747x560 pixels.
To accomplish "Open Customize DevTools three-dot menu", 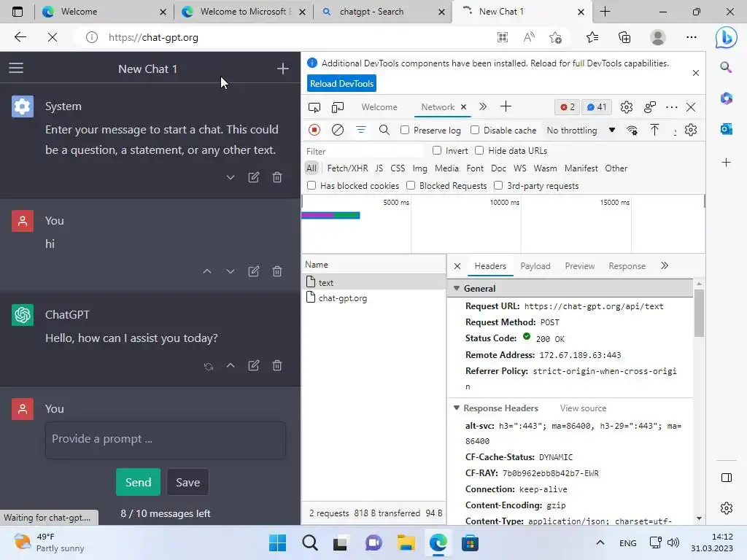I will (x=671, y=107).
